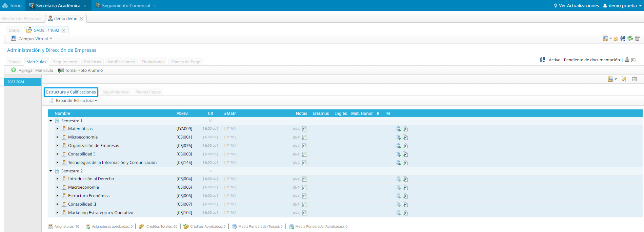644x232 pixels.
Task: Click the add-structure icon in the Microeconomía row
Action: [x=398, y=137]
